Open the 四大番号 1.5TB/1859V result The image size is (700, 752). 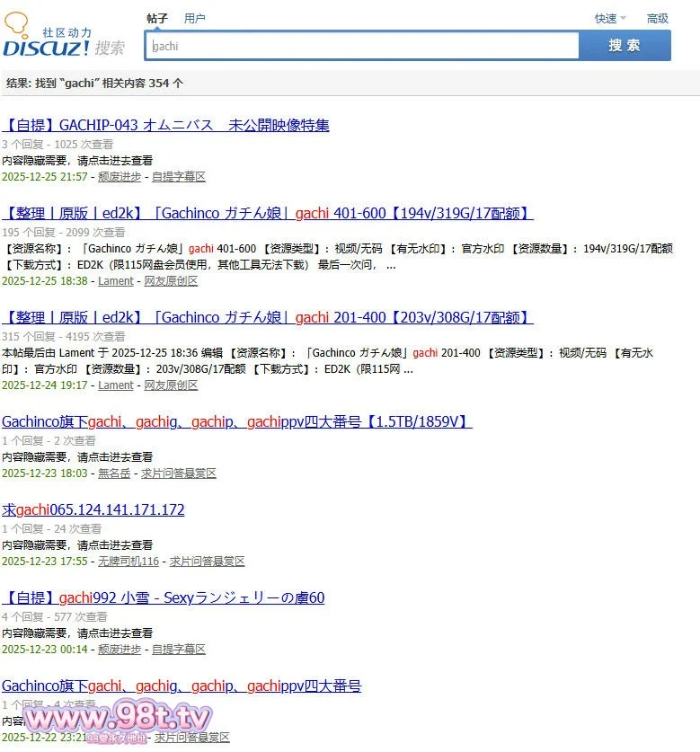tap(236, 421)
